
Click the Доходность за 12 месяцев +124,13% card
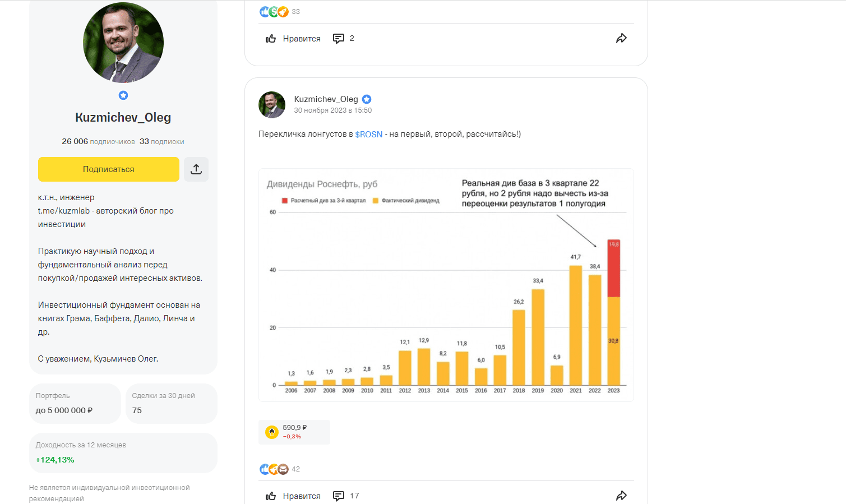(x=123, y=453)
